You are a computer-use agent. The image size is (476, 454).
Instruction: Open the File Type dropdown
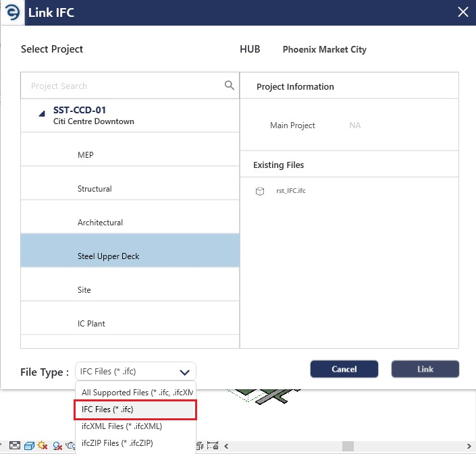tap(136, 371)
